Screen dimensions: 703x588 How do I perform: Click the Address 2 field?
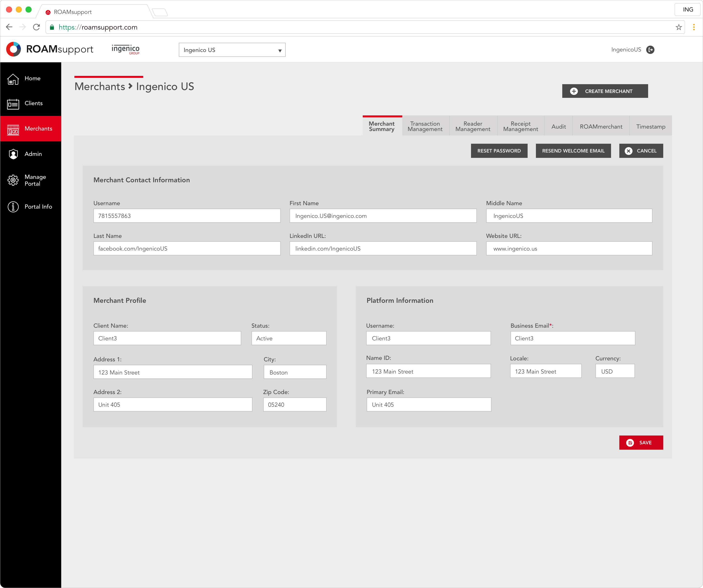(173, 405)
